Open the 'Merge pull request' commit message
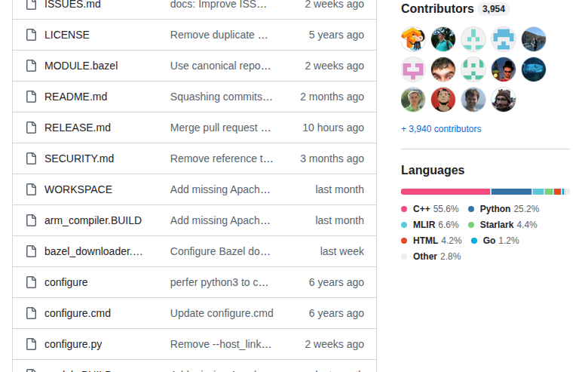The height and width of the screenshot is (372, 588). point(220,128)
